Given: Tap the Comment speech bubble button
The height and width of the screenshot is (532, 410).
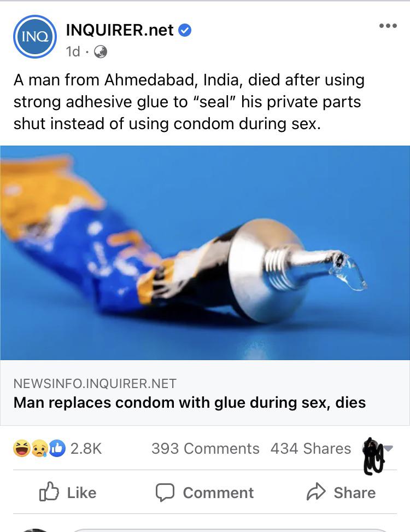Looking at the screenshot, I should pos(204,492).
